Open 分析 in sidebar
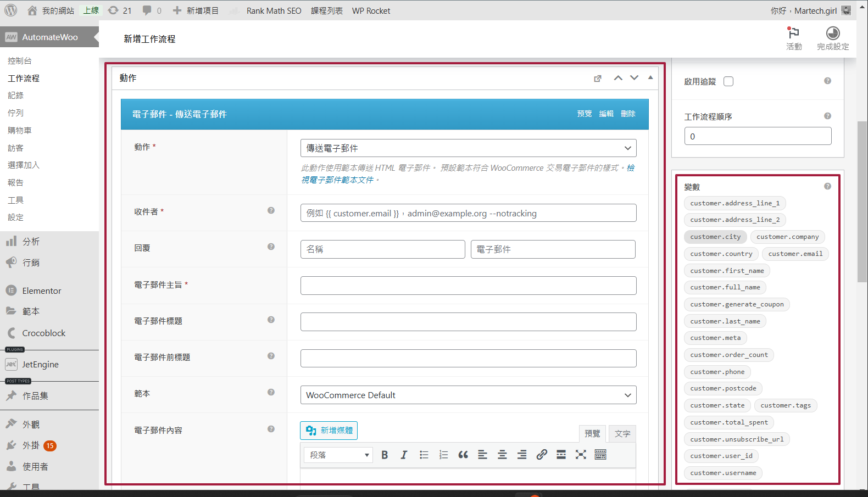The width and height of the screenshot is (868, 497). [31, 242]
